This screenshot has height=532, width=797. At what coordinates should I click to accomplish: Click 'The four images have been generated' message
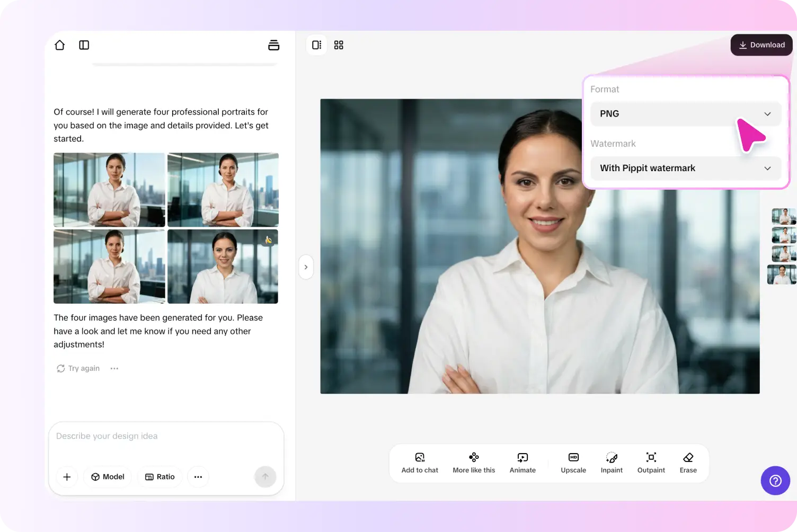tap(158, 331)
